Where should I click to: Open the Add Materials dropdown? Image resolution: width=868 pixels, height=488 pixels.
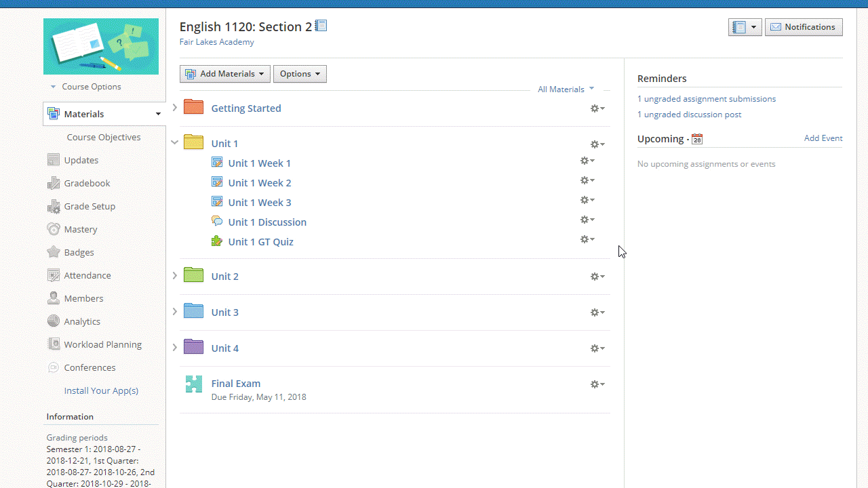click(224, 74)
